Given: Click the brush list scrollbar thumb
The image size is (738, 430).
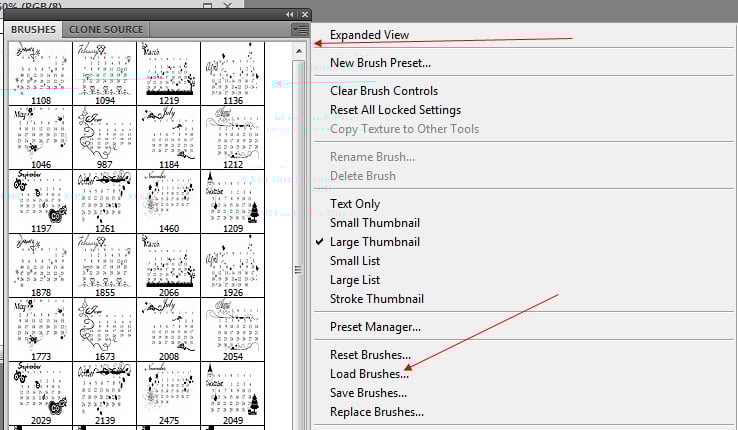Looking at the screenshot, I should pyautogui.click(x=298, y=270).
